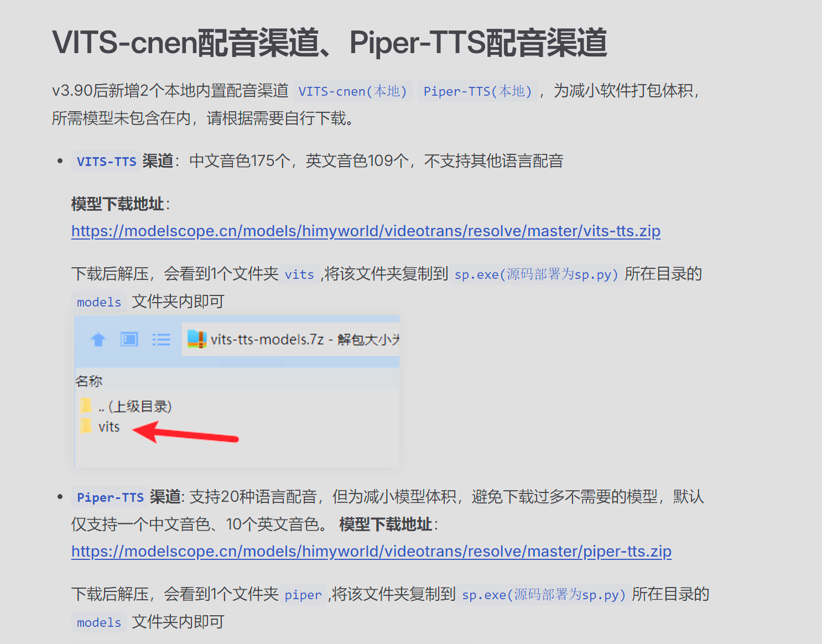Click the 'piper' inline code tag
This screenshot has height=644, width=822.
click(x=303, y=595)
